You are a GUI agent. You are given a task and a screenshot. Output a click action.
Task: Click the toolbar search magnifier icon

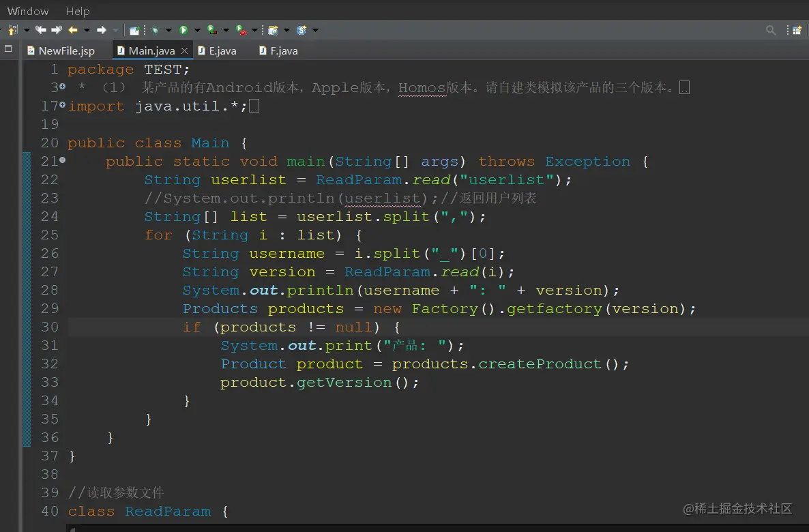pyautogui.click(x=771, y=30)
